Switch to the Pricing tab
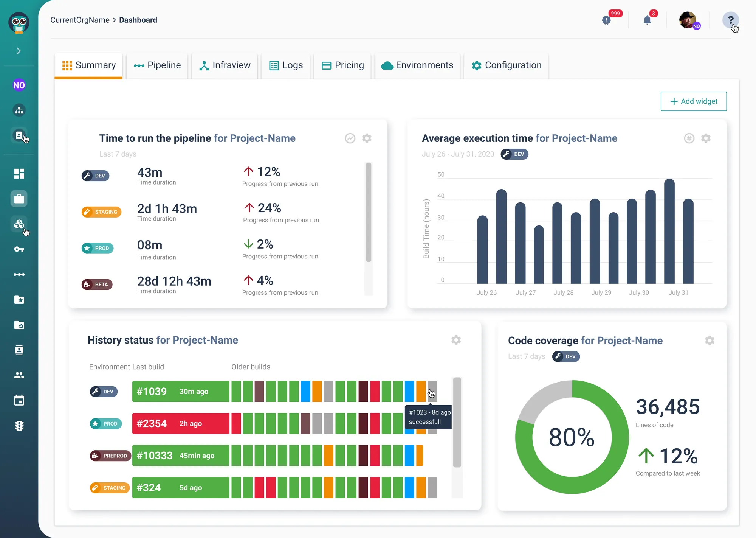 pyautogui.click(x=342, y=65)
